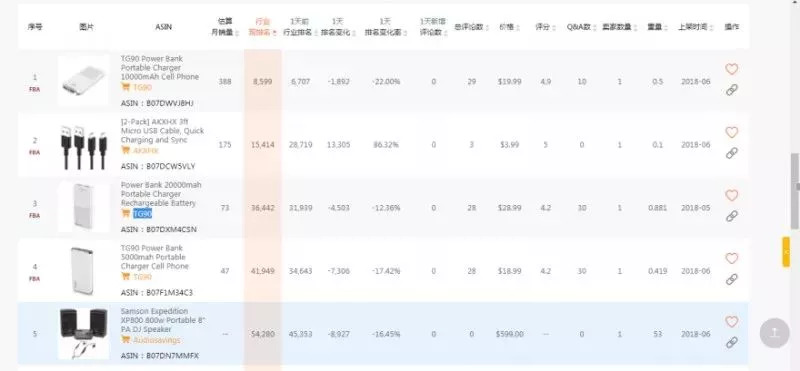This screenshot has width=800, height=371.
Task: Select ASIN text B07DCW5VLY
Action: point(171,166)
